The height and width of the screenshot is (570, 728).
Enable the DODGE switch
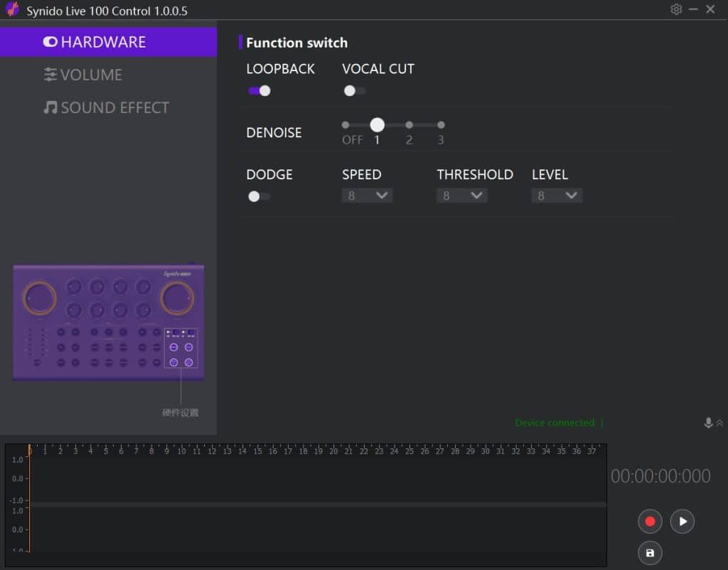259,196
